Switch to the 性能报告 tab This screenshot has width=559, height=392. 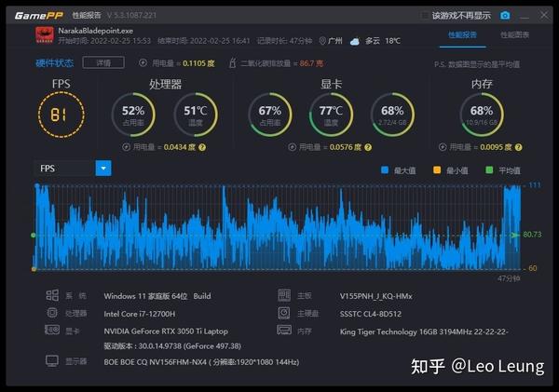pos(462,35)
